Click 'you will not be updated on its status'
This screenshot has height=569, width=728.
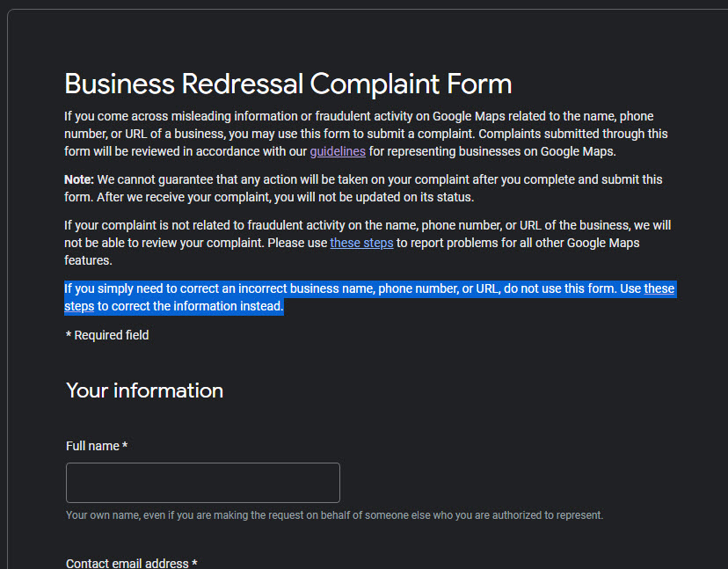pyautogui.click(x=387, y=197)
